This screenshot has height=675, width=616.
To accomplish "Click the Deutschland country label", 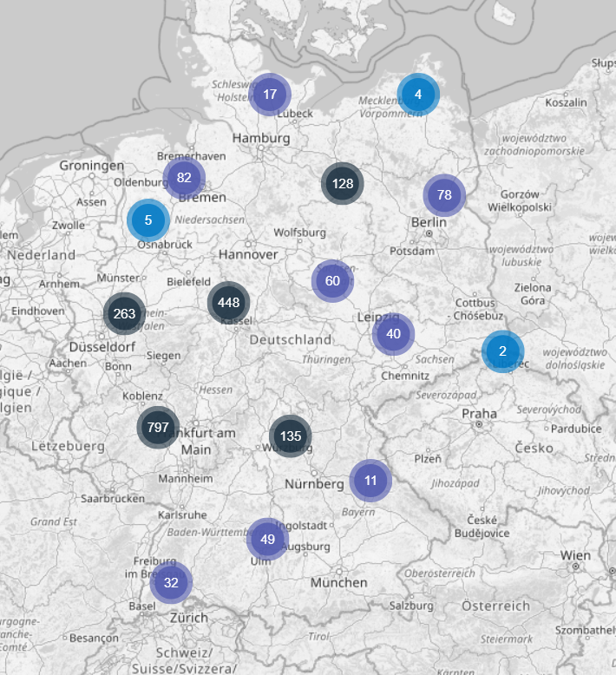I will point(291,339).
